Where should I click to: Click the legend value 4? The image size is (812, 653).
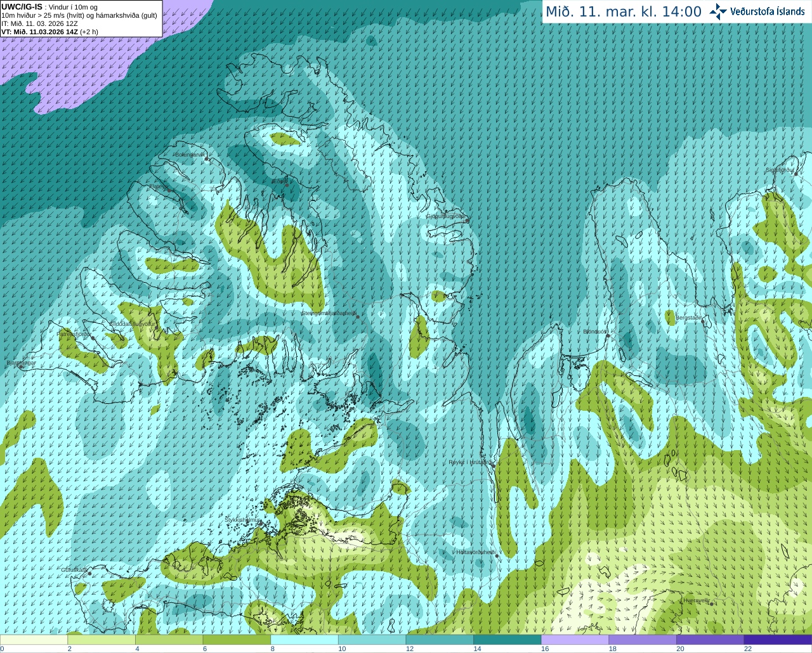(137, 649)
